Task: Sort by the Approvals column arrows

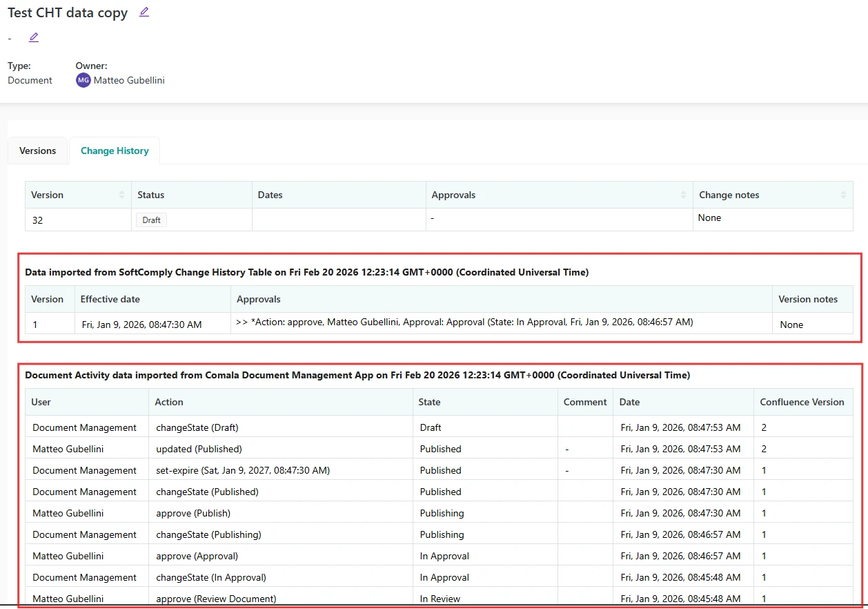Action: [683, 195]
